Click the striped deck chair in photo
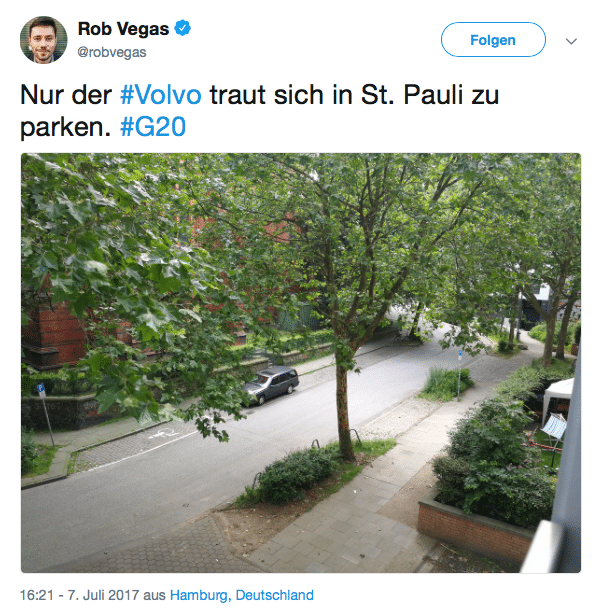603x610 pixels. (x=554, y=426)
